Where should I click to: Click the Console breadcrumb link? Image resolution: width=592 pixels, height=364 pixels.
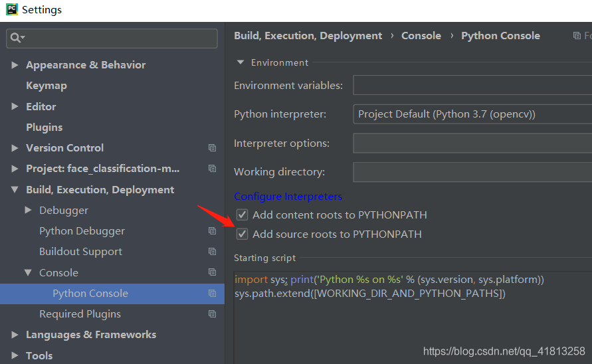point(421,36)
